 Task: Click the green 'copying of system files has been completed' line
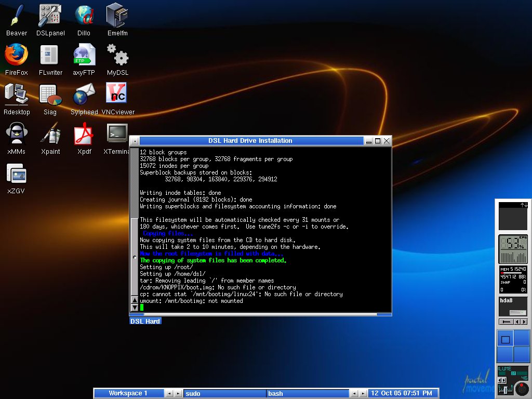(x=213, y=260)
